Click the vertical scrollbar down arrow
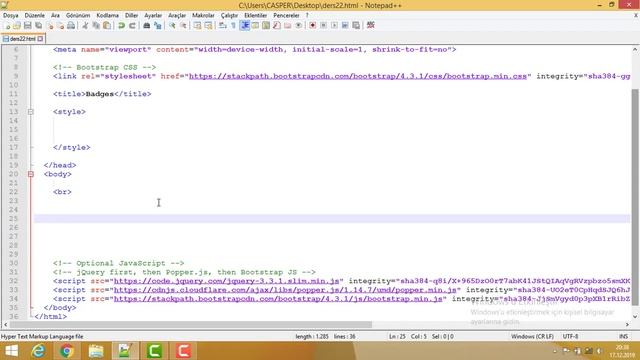 635,316
